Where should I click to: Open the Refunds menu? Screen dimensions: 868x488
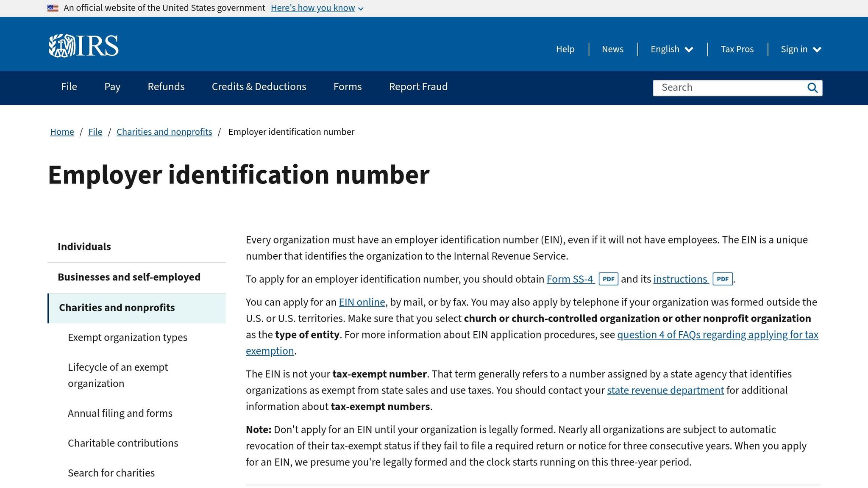[166, 87]
